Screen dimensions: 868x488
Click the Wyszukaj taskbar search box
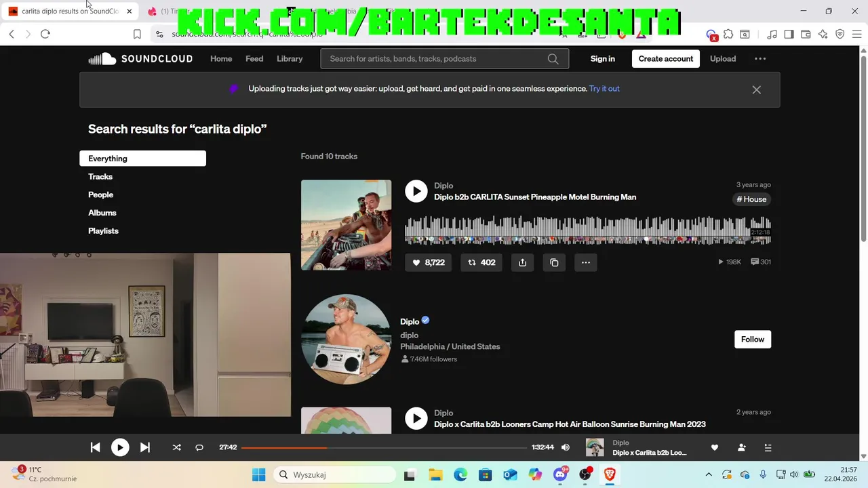(x=335, y=475)
